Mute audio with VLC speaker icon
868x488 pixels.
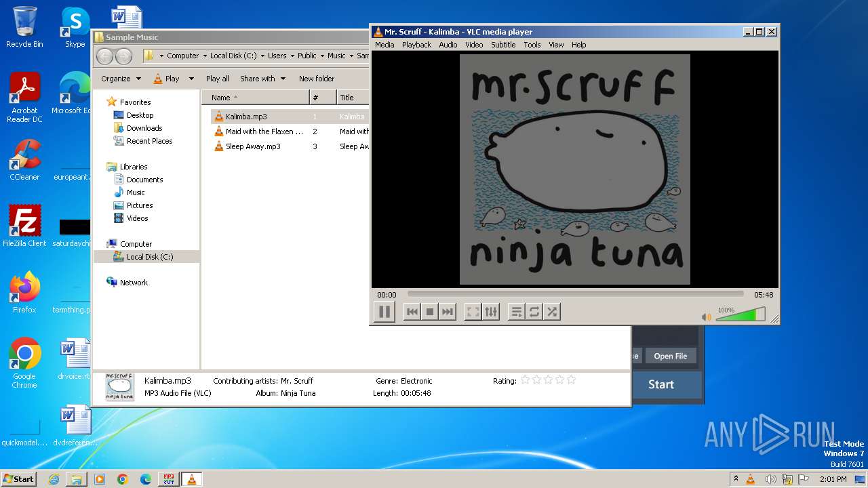[707, 317]
